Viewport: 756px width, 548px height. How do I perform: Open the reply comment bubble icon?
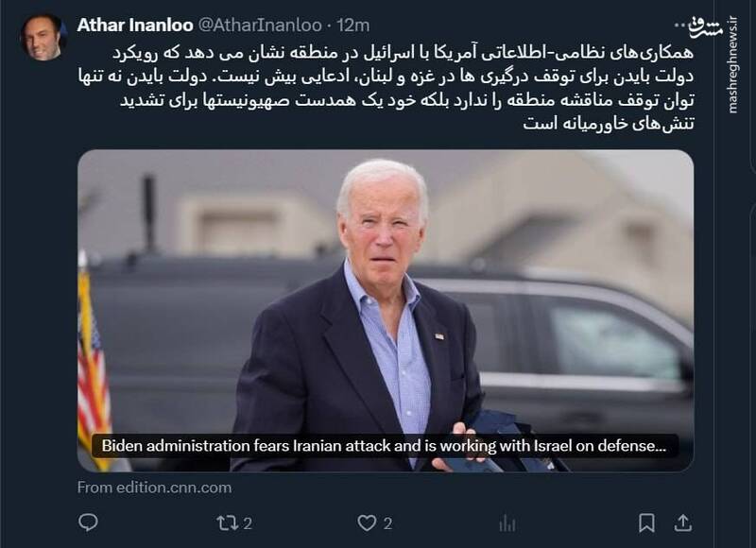(88, 522)
